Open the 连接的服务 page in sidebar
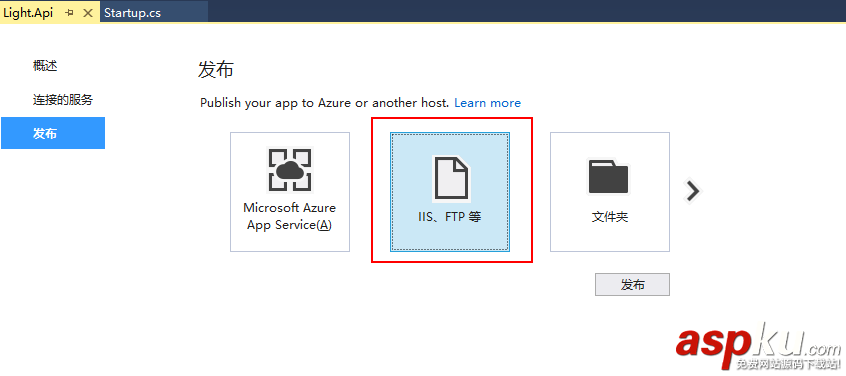 pyautogui.click(x=63, y=100)
